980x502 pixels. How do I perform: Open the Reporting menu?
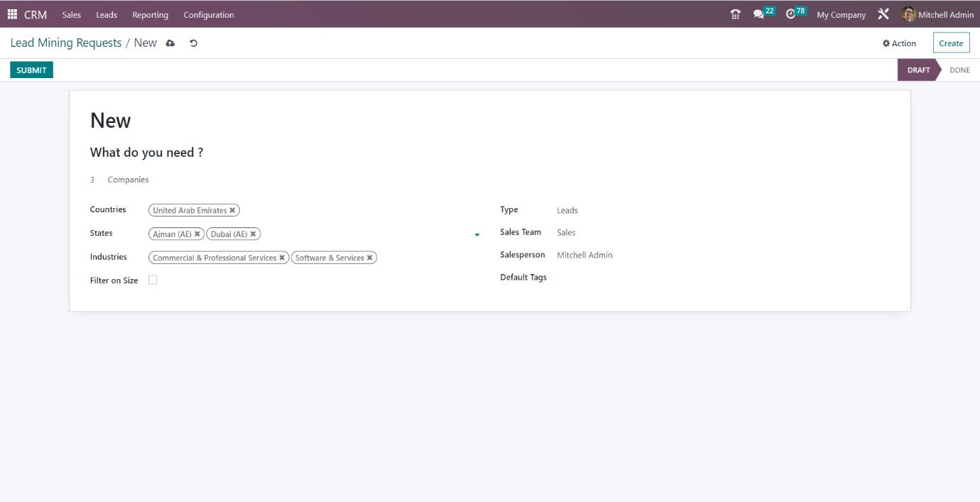click(x=150, y=14)
